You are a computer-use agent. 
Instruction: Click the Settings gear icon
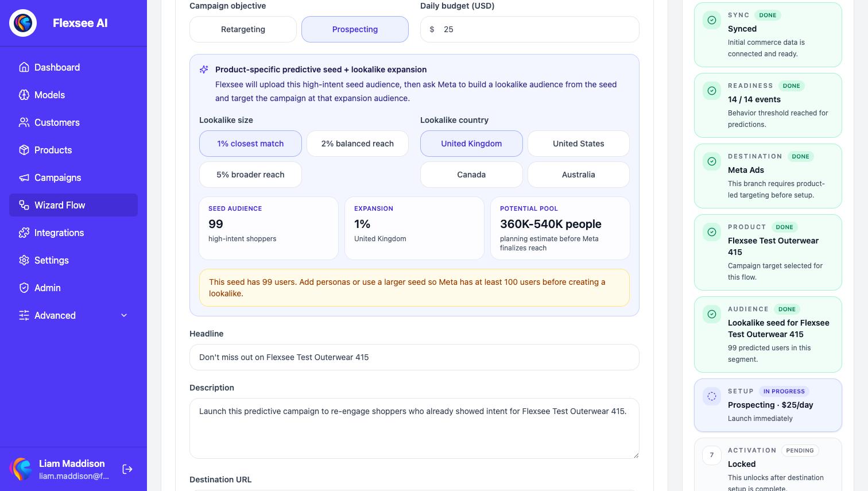24,260
